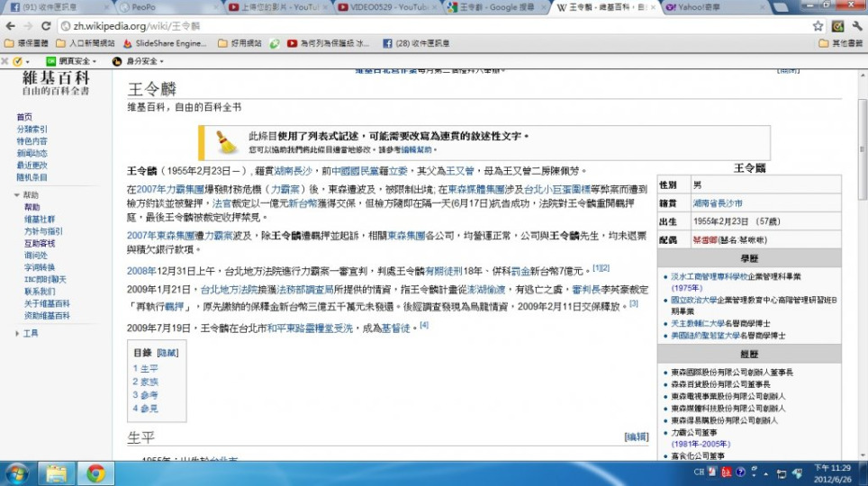Screen dimensions: 868x486
Task: Open the 網頁安全 dropdown in toolbar
Action: tap(74, 61)
